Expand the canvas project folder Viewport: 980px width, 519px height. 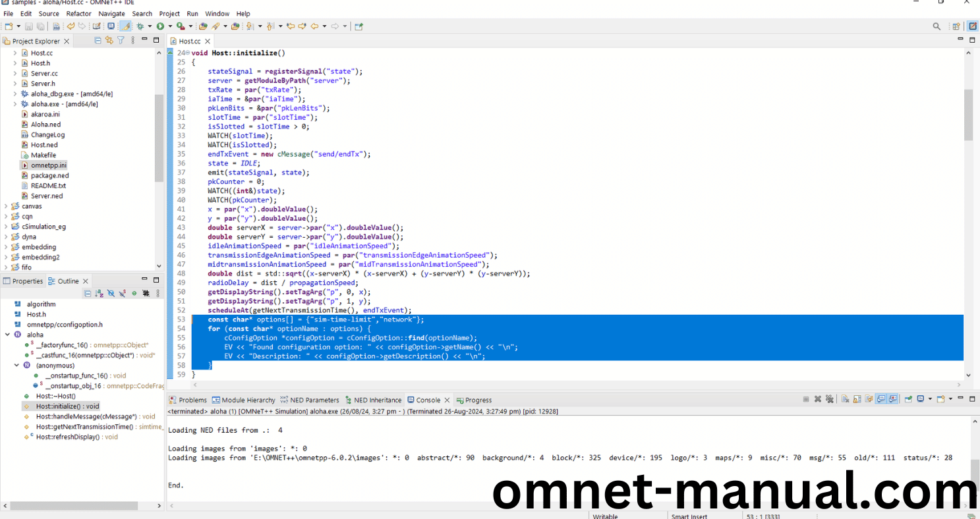point(6,206)
